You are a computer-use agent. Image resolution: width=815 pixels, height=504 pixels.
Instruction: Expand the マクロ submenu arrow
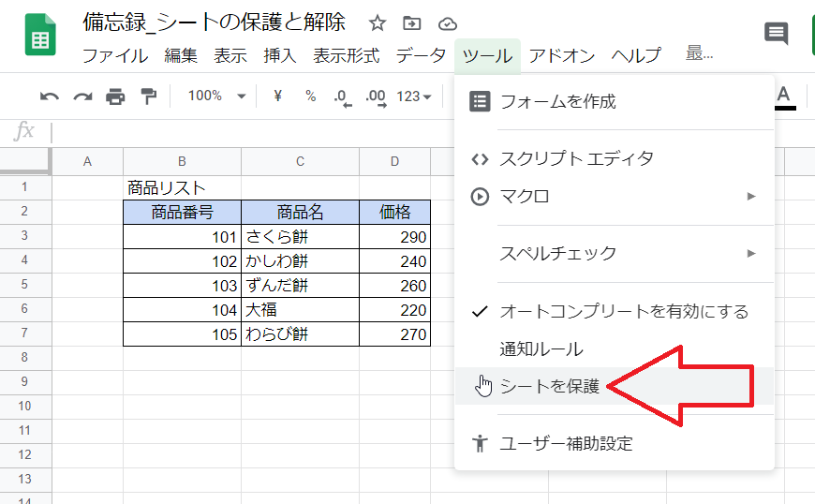point(751,197)
